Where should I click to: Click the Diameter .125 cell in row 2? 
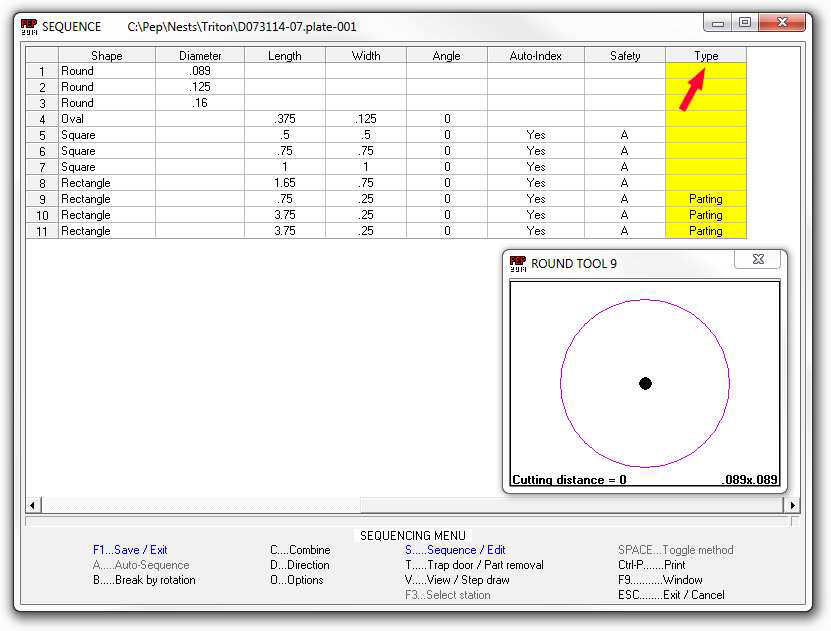pyautogui.click(x=199, y=87)
